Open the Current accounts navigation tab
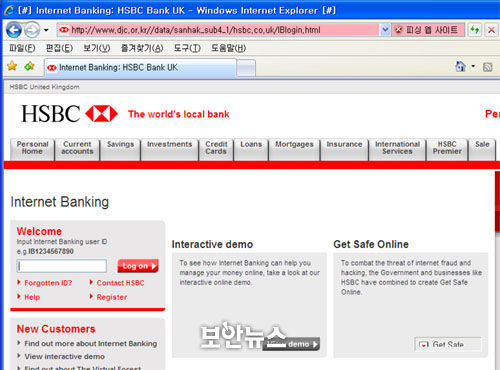Image resolution: width=500 pixels, height=370 pixels. (x=77, y=148)
